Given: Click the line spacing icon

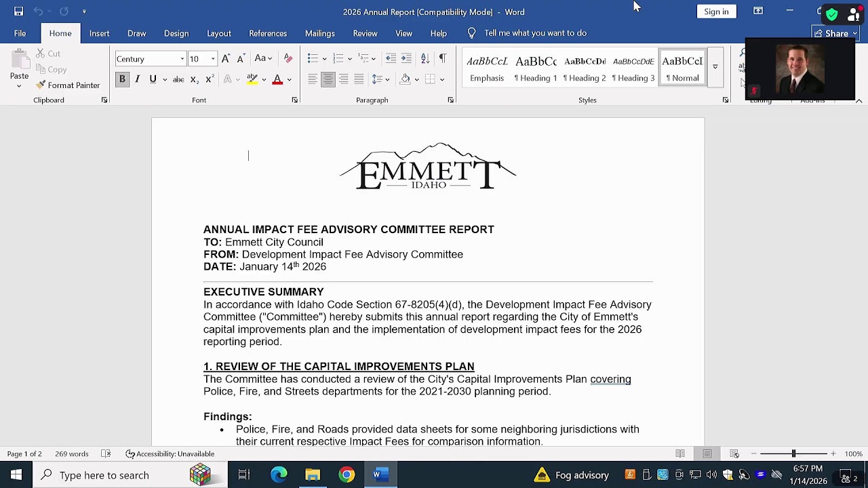Looking at the screenshot, I should (377, 79).
